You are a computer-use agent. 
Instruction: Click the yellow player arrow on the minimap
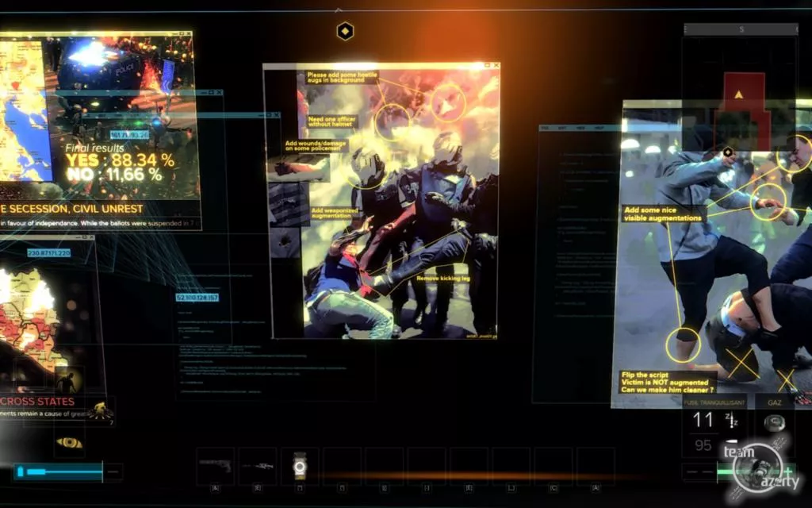739,95
